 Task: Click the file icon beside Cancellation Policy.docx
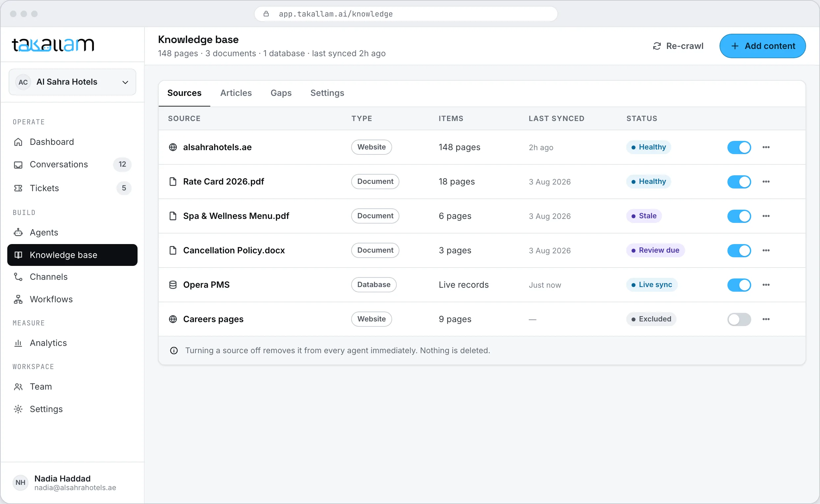pyautogui.click(x=173, y=250)
